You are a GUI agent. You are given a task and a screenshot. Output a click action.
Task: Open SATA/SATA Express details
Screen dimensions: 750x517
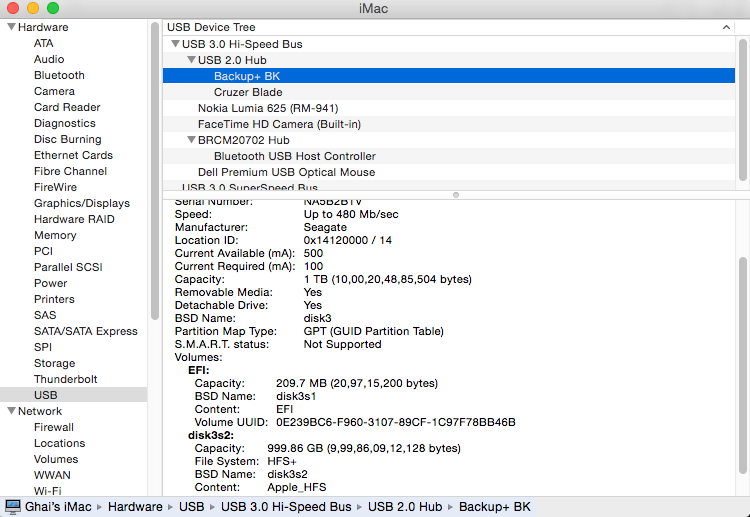point(86,331)
